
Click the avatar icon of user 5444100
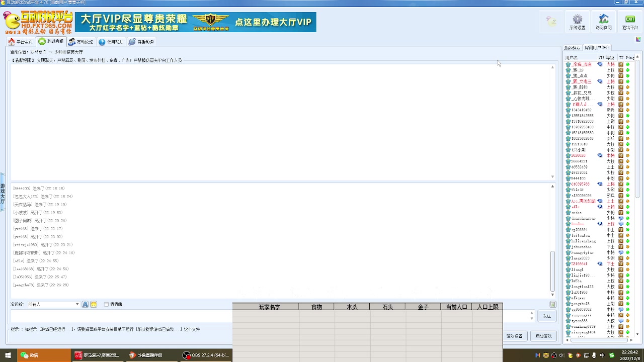[x=568, y=178]
